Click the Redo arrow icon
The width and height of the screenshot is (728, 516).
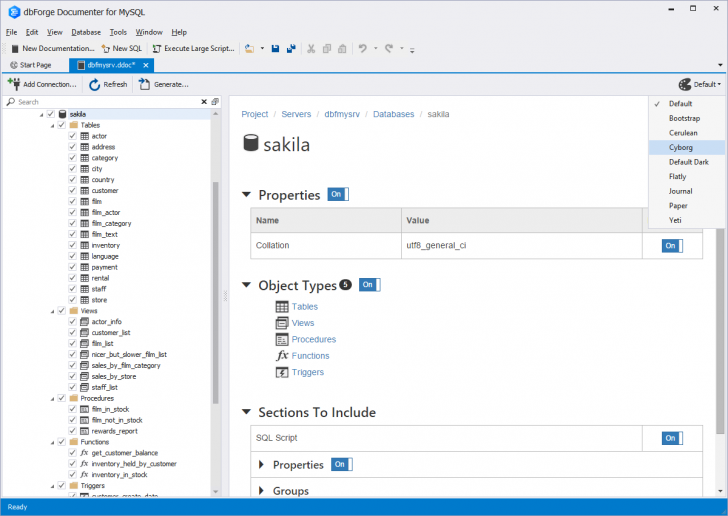pos(389,48)
